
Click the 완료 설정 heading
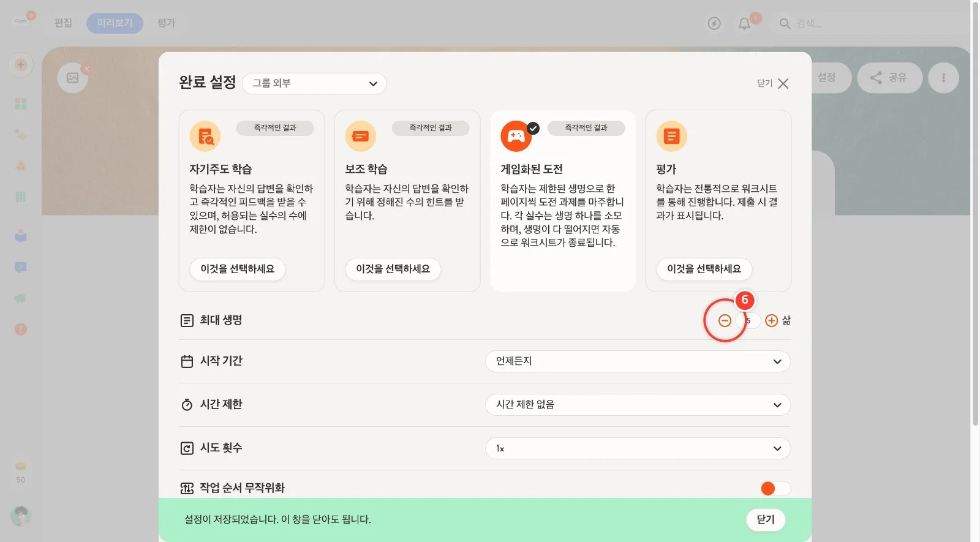(x=208, y=82)
